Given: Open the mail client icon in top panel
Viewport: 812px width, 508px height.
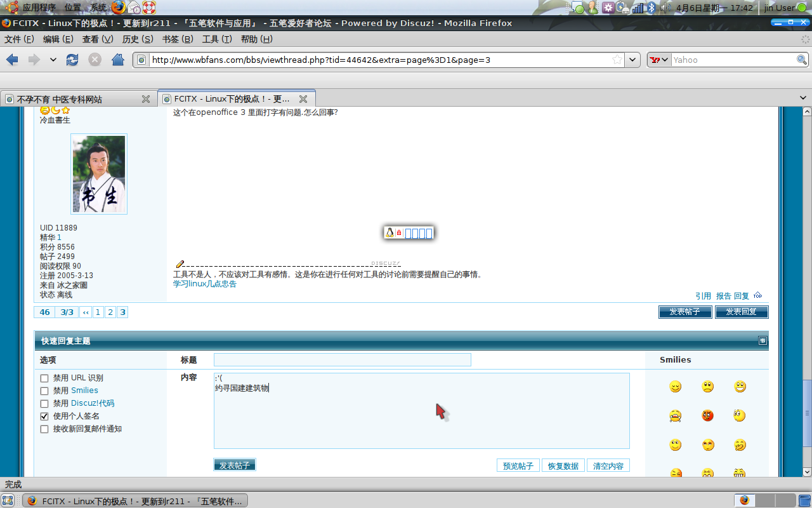Looking at the screenshot, I should tap(134, 8).
